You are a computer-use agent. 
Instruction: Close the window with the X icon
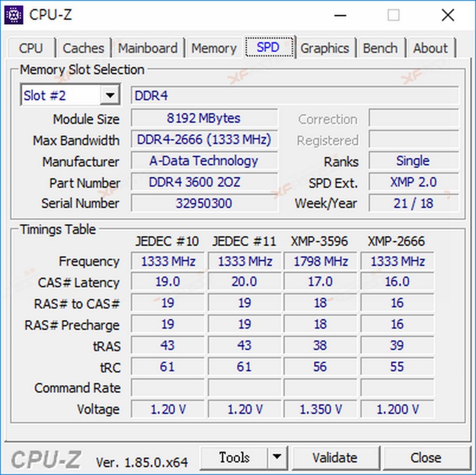[448, 15]
